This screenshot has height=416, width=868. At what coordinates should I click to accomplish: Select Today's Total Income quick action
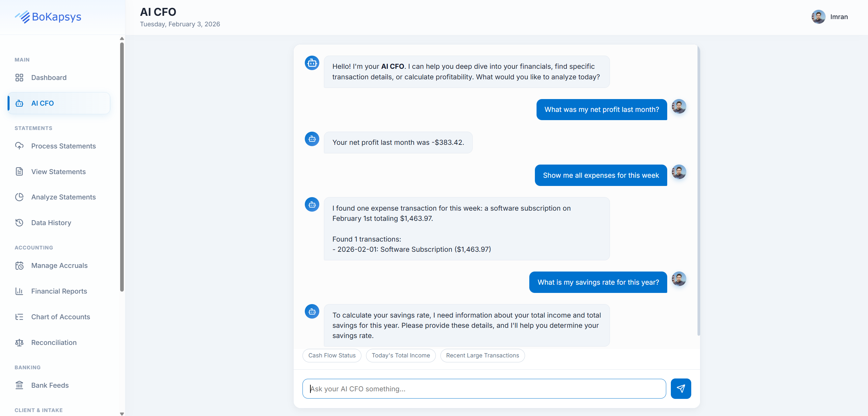pyautogui.click(x=401, y=355)
